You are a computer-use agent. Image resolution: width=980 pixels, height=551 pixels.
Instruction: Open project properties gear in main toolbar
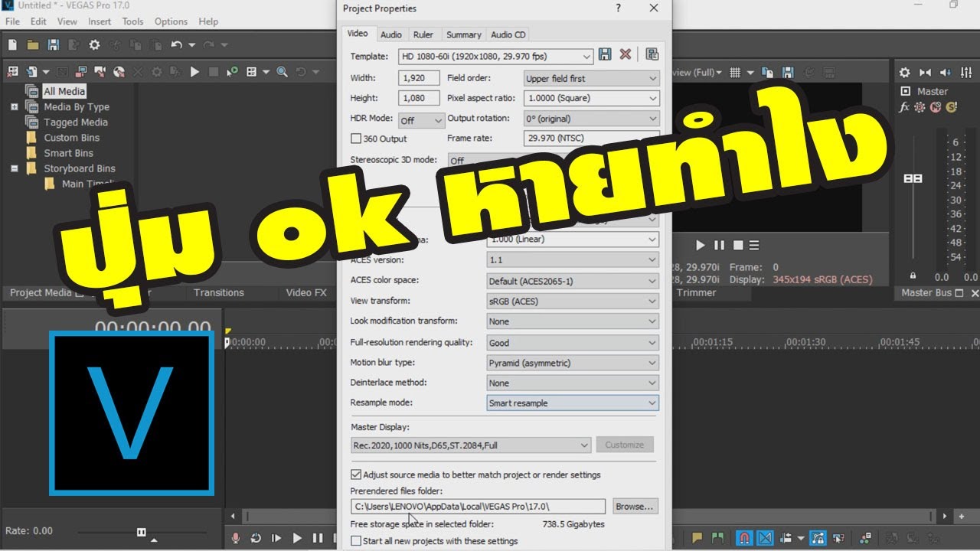94,45
